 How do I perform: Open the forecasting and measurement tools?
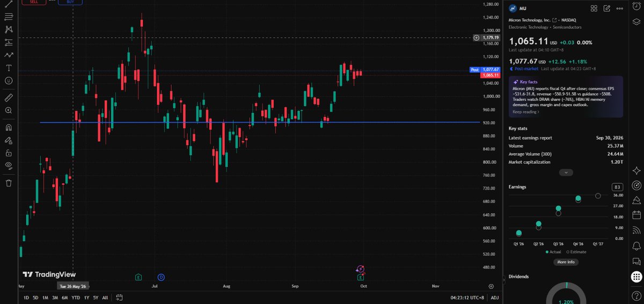pyautogui.click(x=9, y=42)
